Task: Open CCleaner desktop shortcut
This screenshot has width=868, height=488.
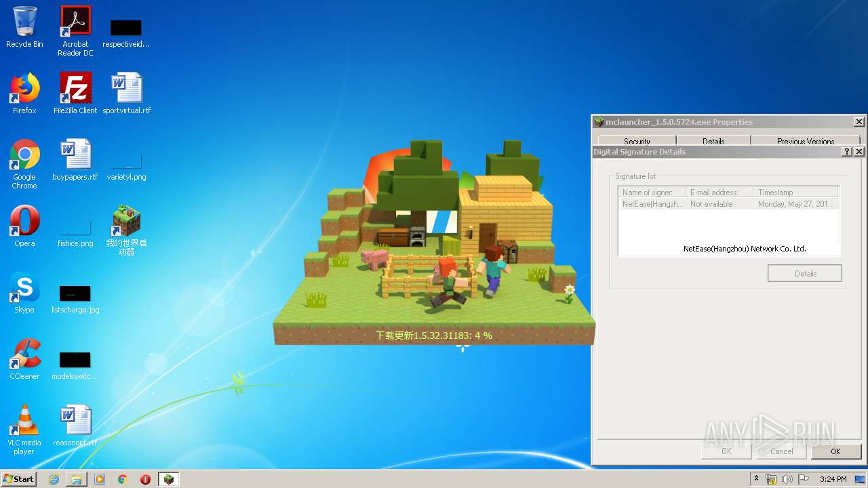Action: tap(24, 359)
